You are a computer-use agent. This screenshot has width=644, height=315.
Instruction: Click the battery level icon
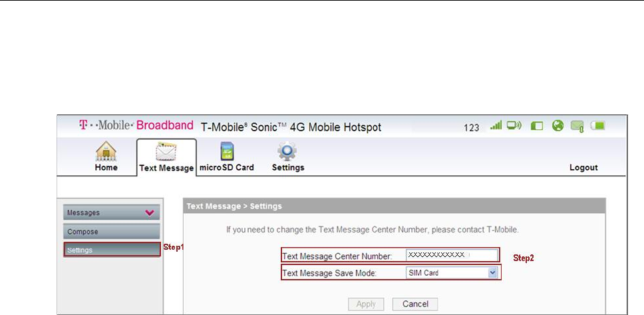tap(598, 125)
